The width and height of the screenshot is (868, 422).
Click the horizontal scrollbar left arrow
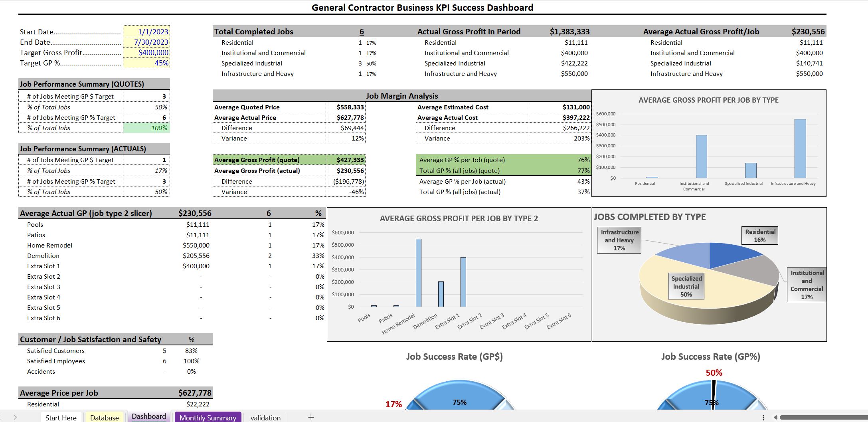click(x=775, y=418)
